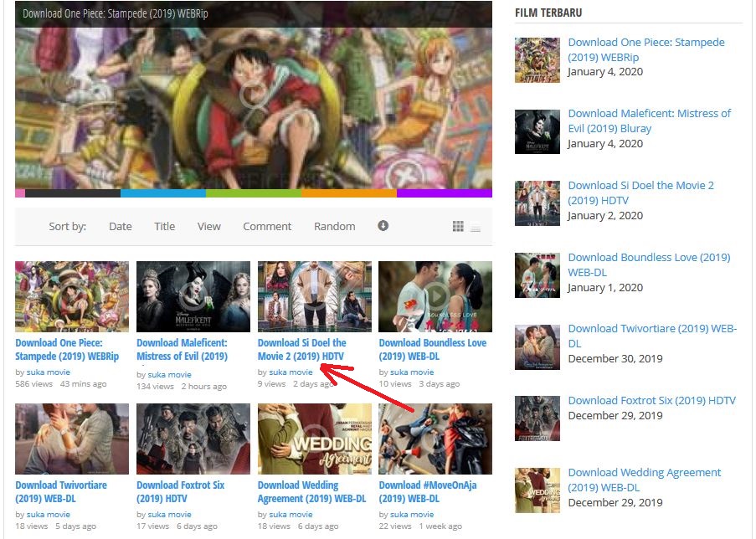
Task: Sort movies by Date
Action: click(121, 226)
